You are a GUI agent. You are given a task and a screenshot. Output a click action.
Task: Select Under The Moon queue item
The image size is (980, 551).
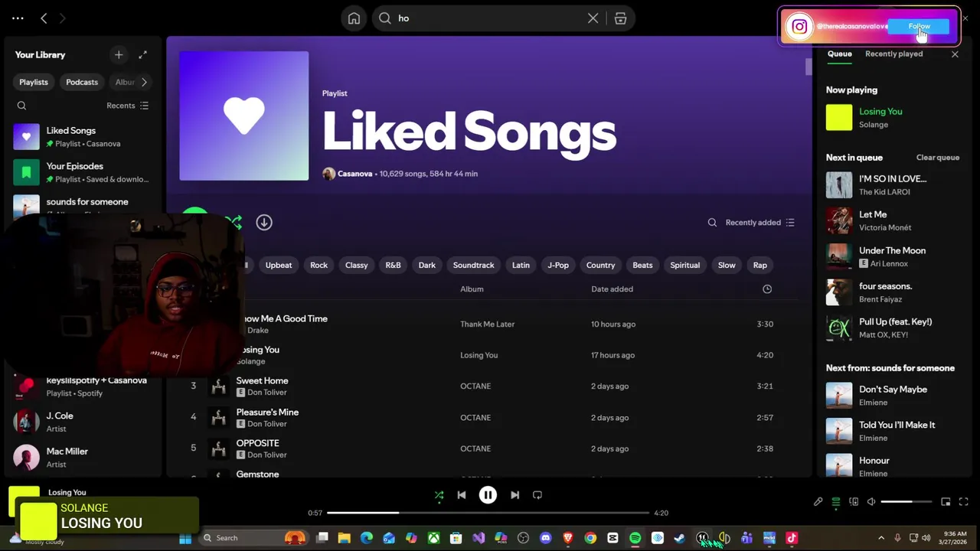tap(892, 256)
